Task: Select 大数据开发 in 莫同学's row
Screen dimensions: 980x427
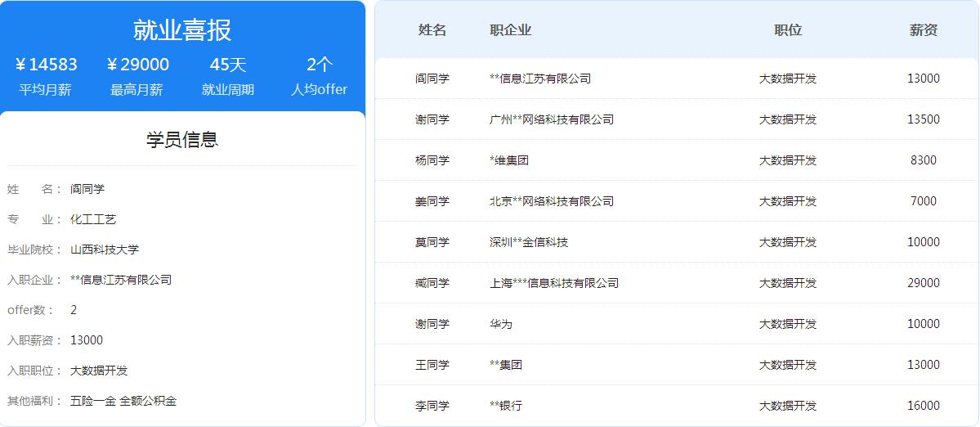Action: 787,242
